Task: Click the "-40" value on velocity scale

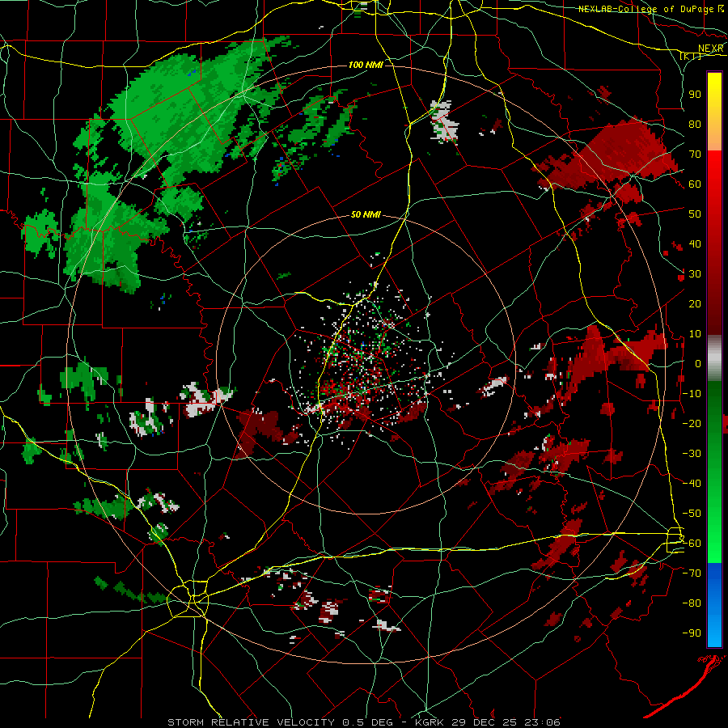Action: coord(692,484)
